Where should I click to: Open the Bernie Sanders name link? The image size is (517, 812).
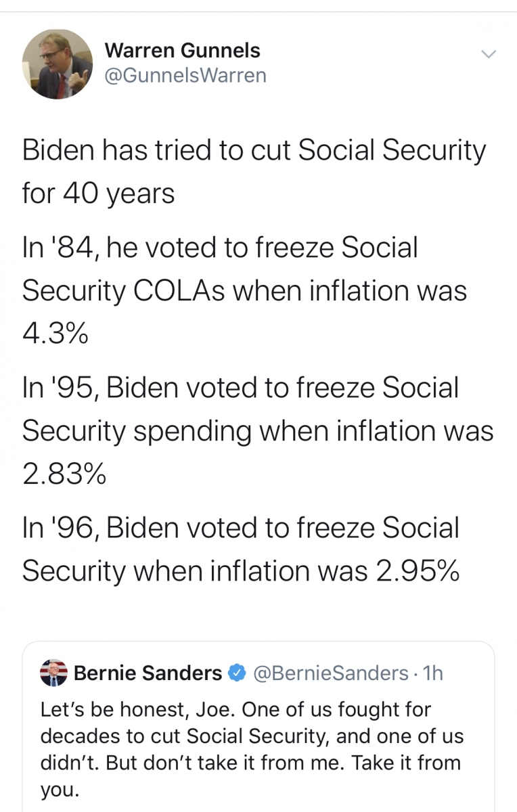148,673
